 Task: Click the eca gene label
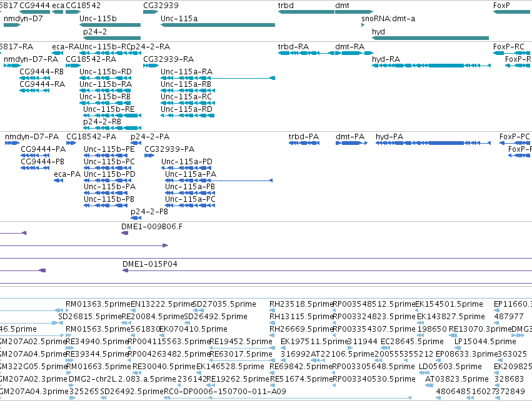tap(58, 6)
